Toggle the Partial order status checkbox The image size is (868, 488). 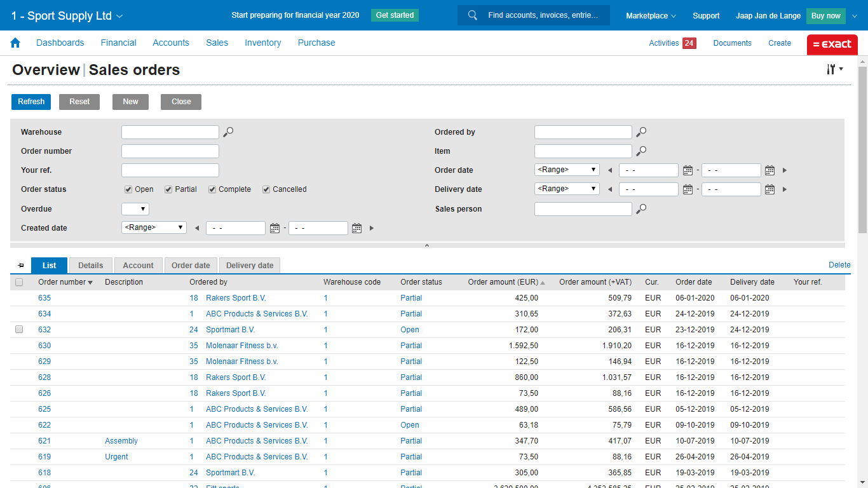[x=168, y=189]
